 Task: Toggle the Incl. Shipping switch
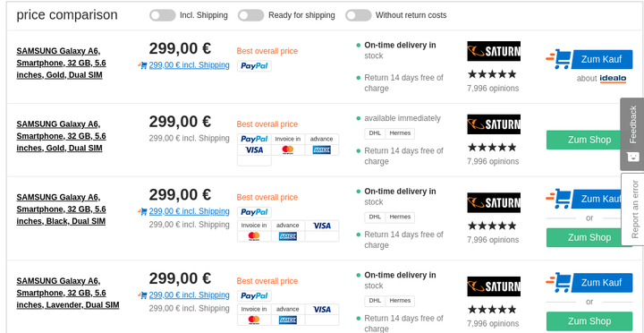(x=162, y=15)
